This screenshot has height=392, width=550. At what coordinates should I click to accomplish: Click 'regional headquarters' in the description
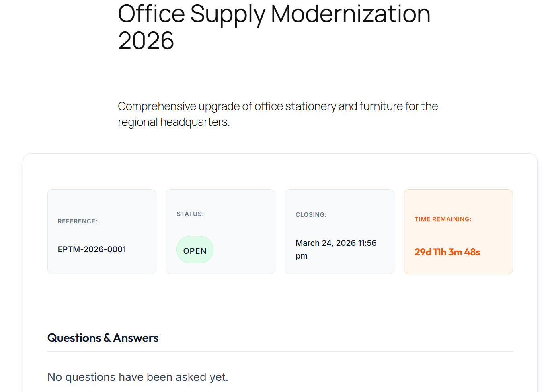pos(173,122)
